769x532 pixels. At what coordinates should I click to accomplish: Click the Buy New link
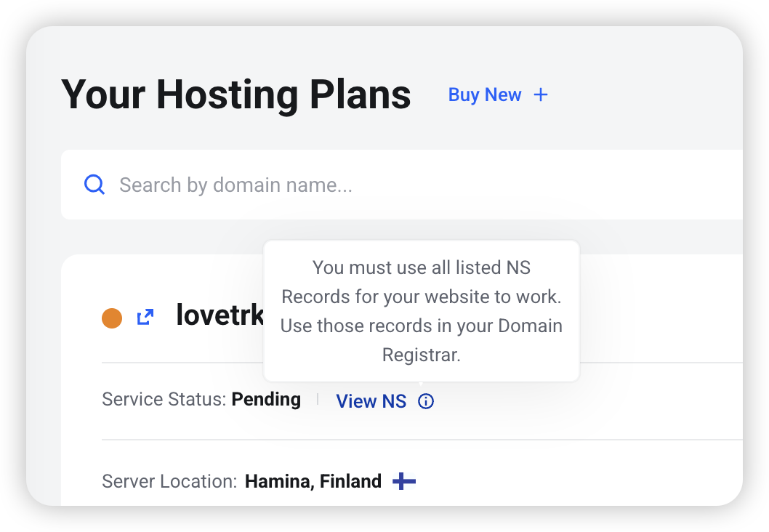(485, 94)
